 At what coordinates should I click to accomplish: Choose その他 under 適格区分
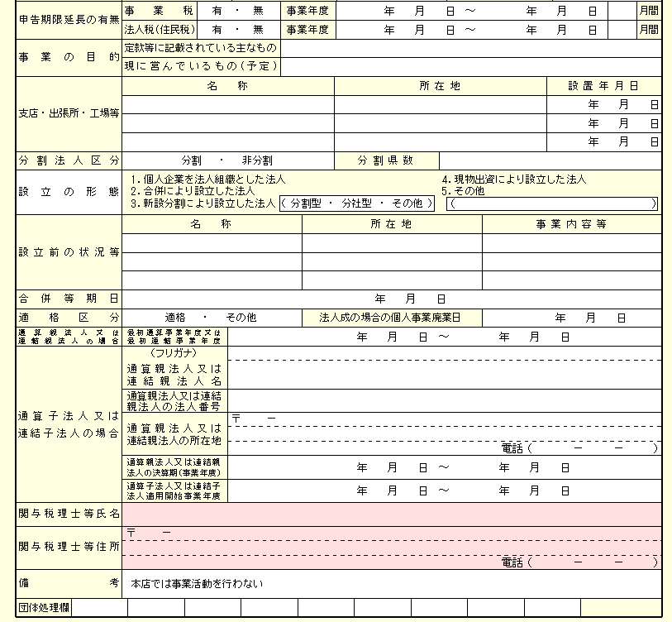point(241,318)
